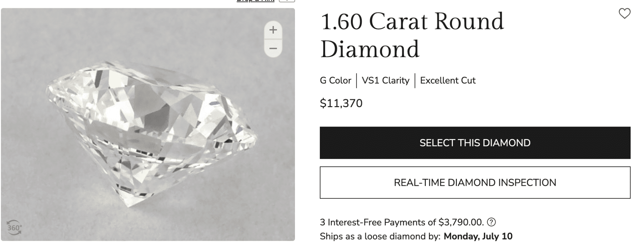Click the Monday, July 10 ship date
The height and width of the screenshot is (249, 644).
pos(478,236)
